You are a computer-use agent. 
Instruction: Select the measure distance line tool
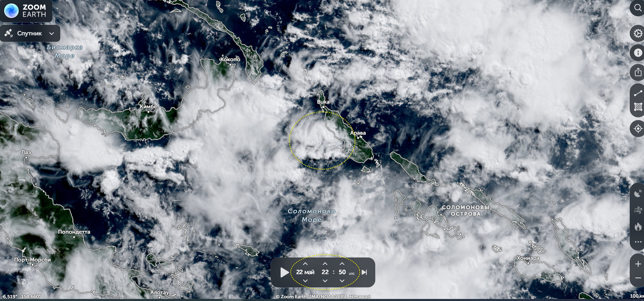tap(638, 93)
